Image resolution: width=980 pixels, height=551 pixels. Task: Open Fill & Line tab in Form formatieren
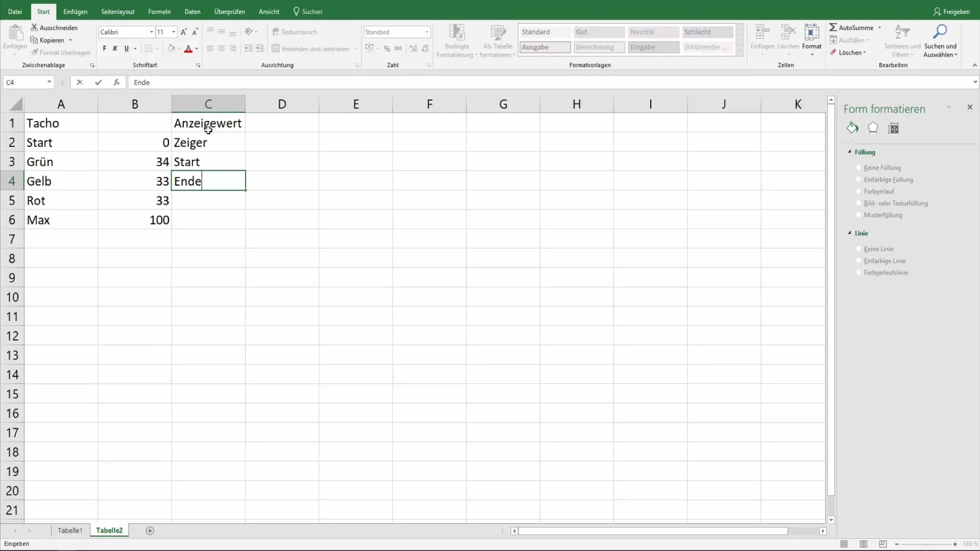pyautogui.click(x=852, y=128)
